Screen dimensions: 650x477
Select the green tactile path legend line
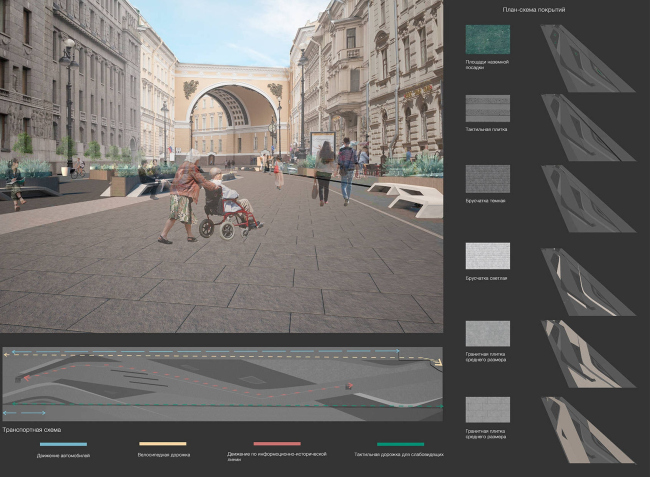coord(400,444)
